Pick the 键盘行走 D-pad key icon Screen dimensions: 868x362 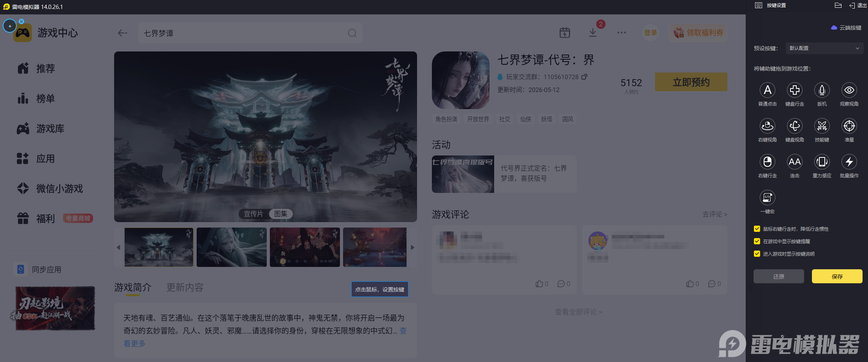tap(794, 90)
